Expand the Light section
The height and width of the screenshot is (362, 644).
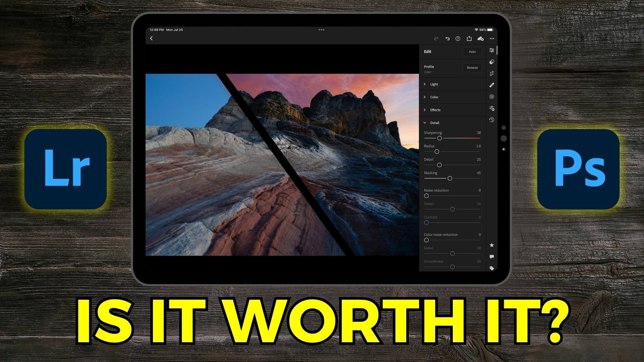point(434,84)
